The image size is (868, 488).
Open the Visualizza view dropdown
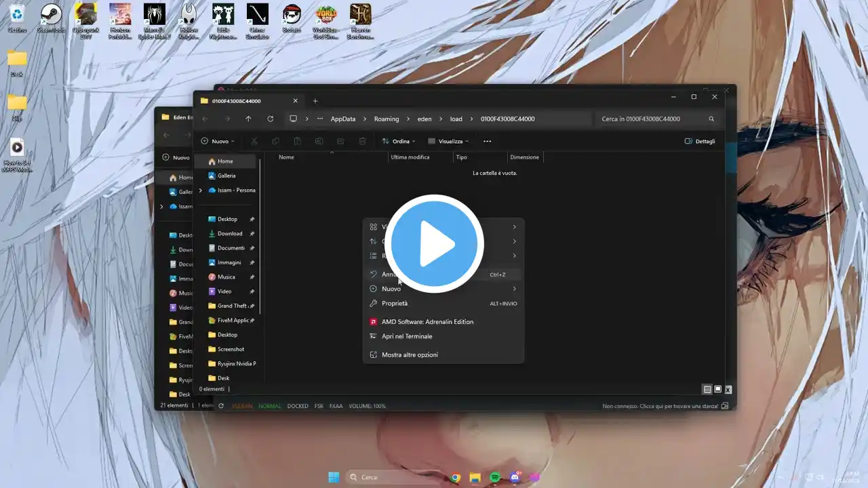tap(448, 141)
